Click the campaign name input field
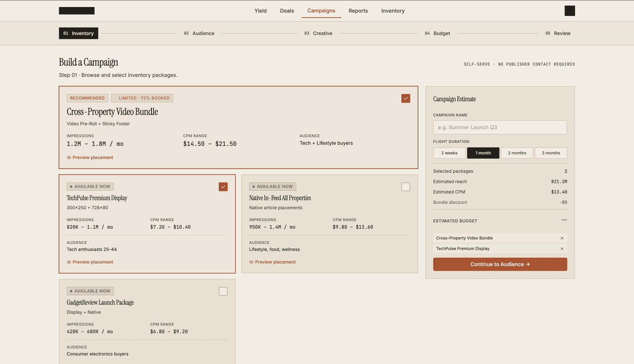The height and width of the screenshot is (364, 634). point(500,127)
